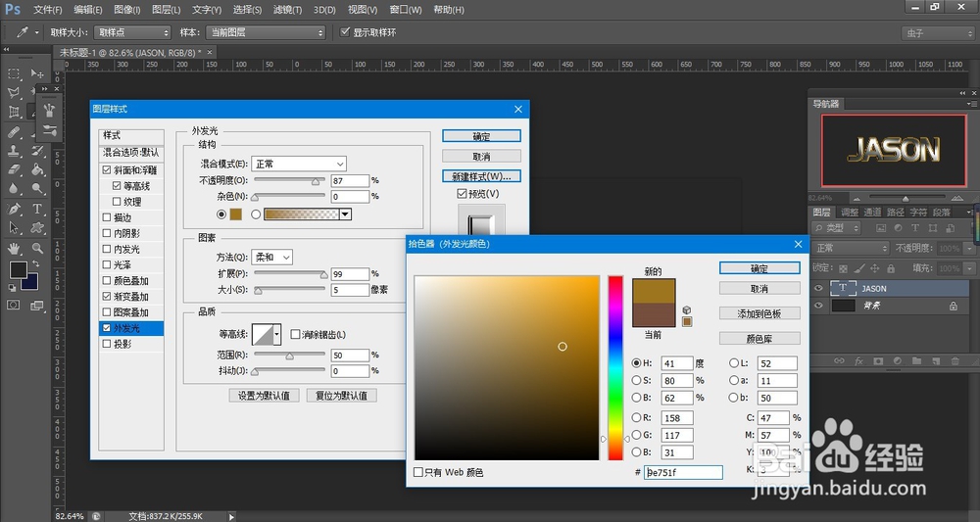Open the 窗口(W) menu
Viewport: 980px width, 522px height.
pyautogui.click(x=405, y=10)
